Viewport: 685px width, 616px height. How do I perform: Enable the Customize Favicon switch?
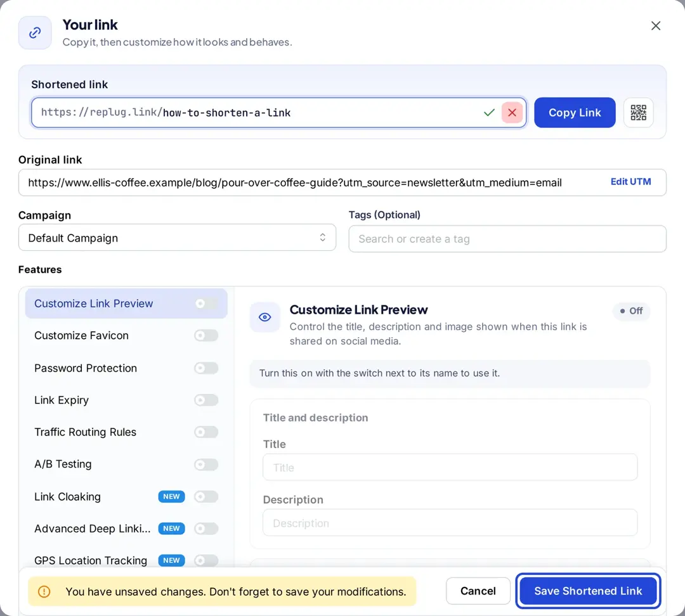206,335
